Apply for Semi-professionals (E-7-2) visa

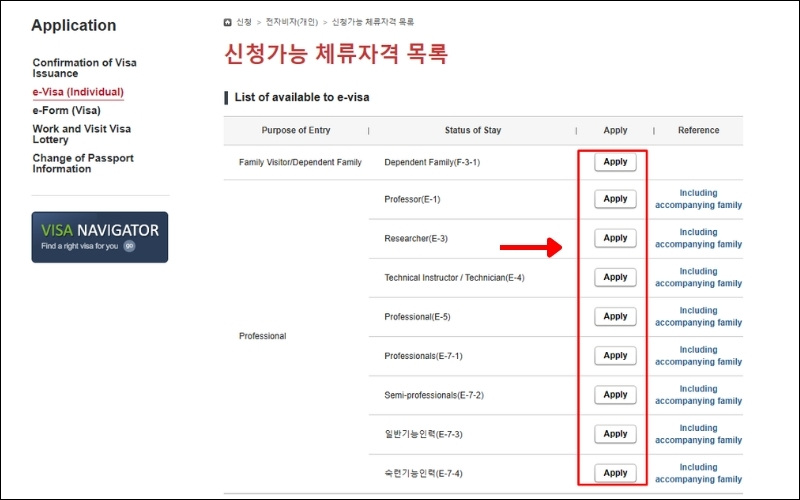coord(615,395)
